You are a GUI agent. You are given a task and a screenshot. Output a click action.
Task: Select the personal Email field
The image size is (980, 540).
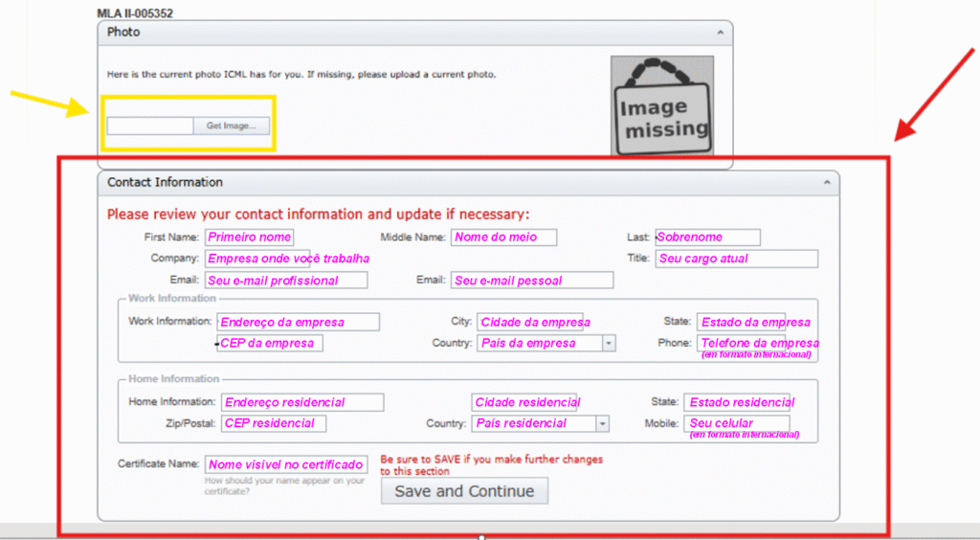(532, 281)
